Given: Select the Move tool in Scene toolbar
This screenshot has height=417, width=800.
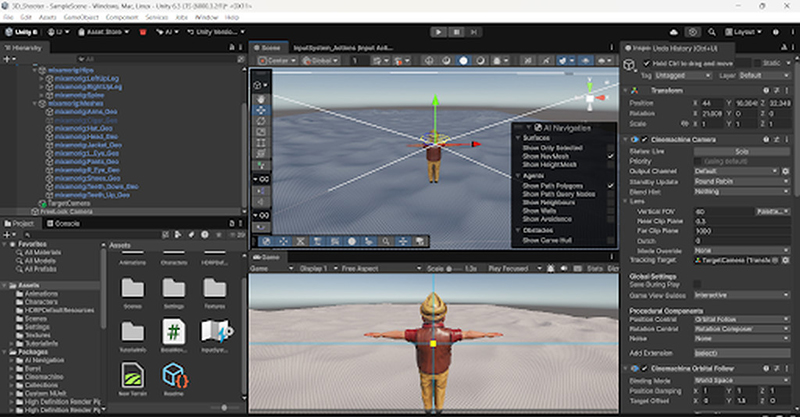Looking at the screenshot, I should 261,110.
